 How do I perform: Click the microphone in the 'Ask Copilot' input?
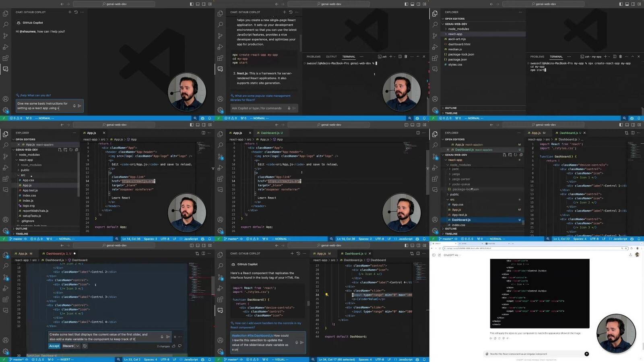point(289,108)
